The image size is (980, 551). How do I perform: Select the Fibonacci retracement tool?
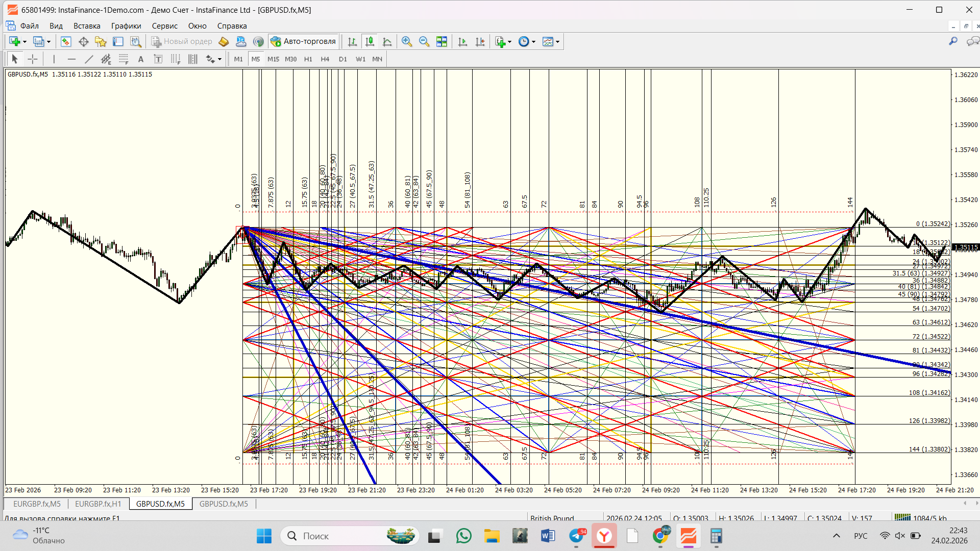pyautogui.click(x=124, y=59)
